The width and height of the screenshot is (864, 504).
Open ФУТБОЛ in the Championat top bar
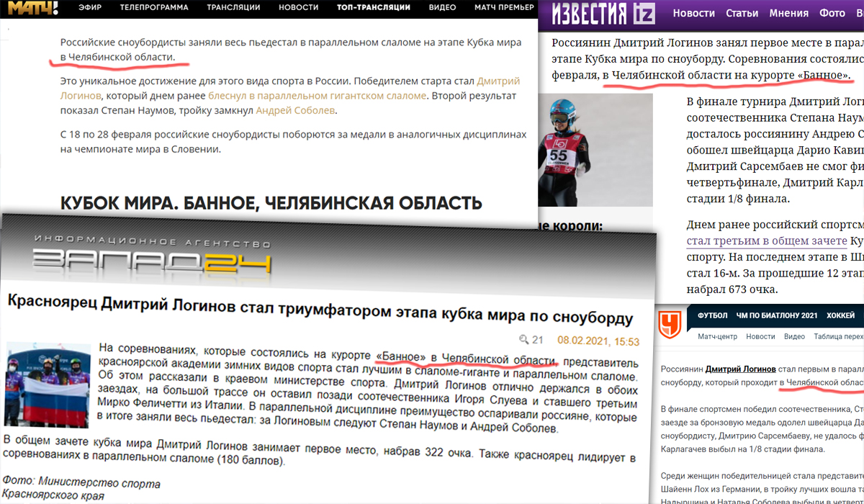point(713,315)
